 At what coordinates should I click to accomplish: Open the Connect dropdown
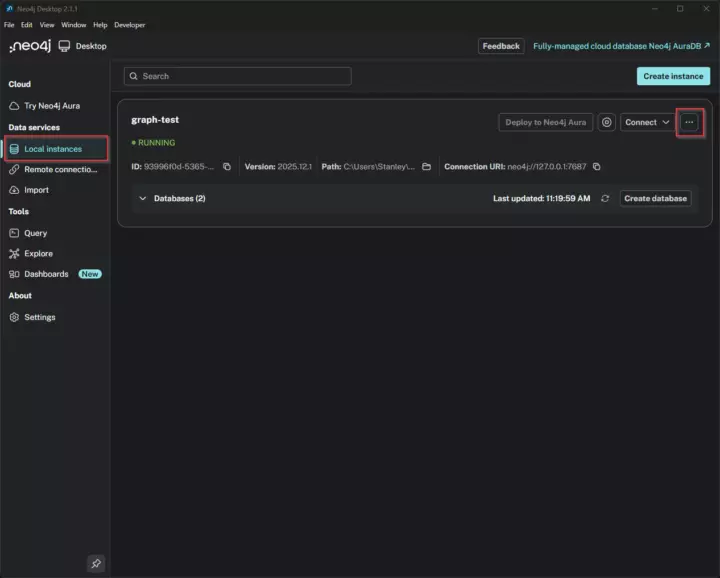click(647, 122)
